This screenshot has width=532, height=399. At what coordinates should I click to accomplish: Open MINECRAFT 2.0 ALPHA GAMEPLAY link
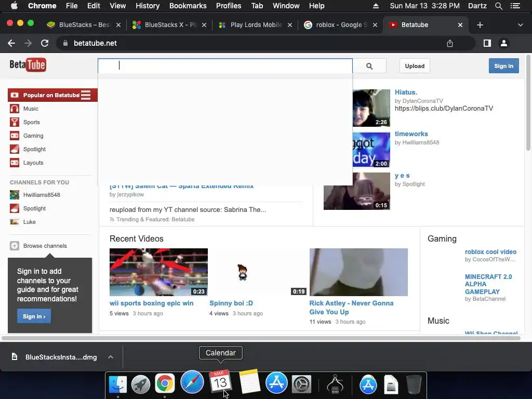point(488,284)
